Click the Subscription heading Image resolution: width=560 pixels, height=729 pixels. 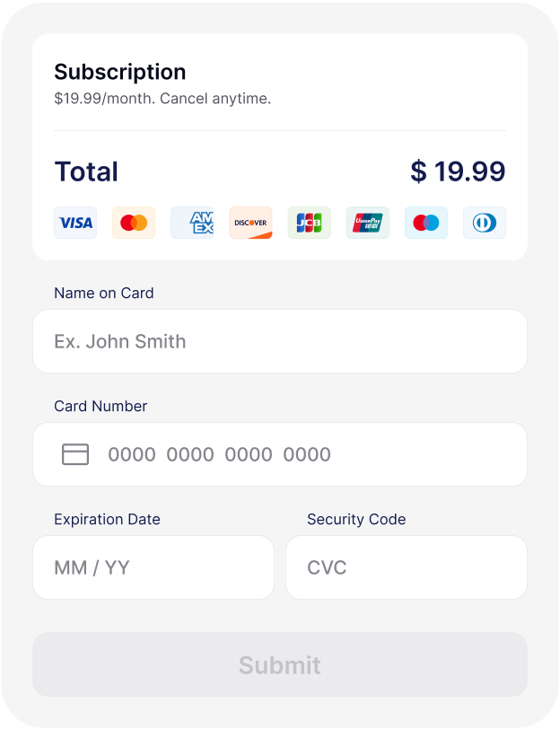(x=120, y=72)
